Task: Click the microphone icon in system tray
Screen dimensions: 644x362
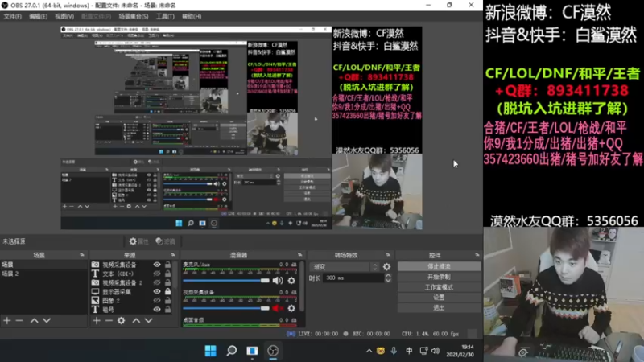Action: pyautogui.click(x=394, y=351)
